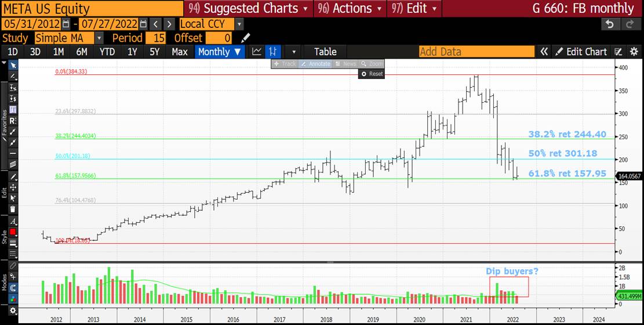Select 6M time range
644x325 pixels.
point(82,52)
